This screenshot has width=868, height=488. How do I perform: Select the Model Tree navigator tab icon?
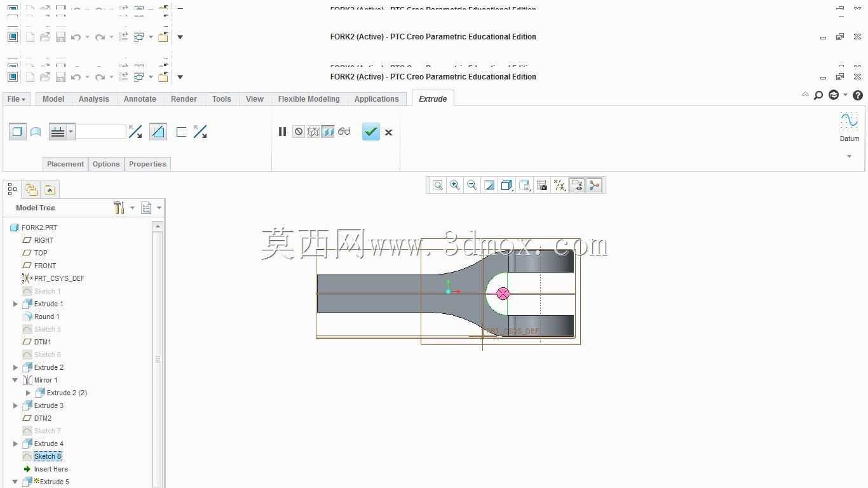coord(12,189)
